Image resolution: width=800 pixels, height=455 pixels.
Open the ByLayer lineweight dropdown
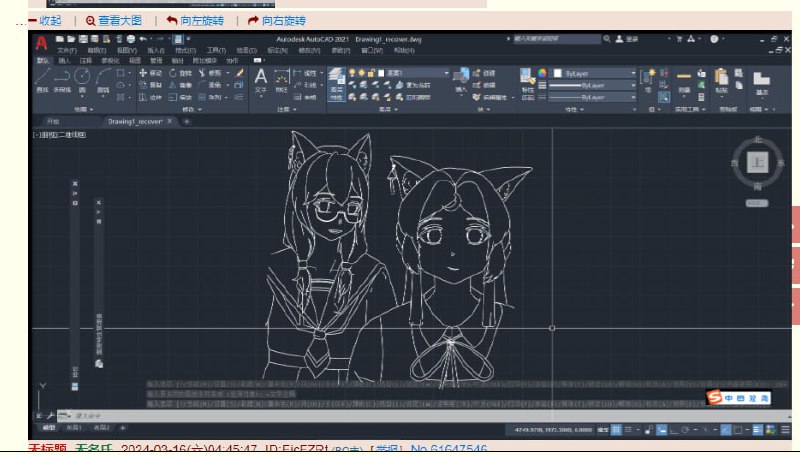pos(593,85)
